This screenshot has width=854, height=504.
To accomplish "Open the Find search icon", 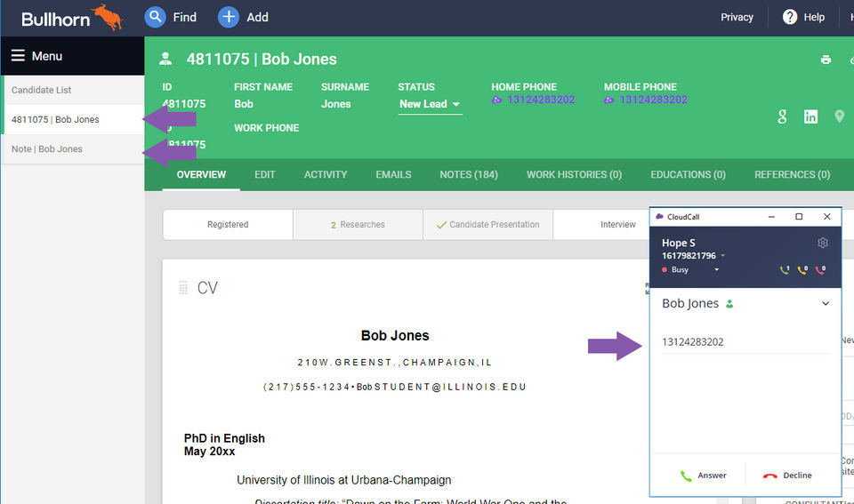I will [155, 17].
